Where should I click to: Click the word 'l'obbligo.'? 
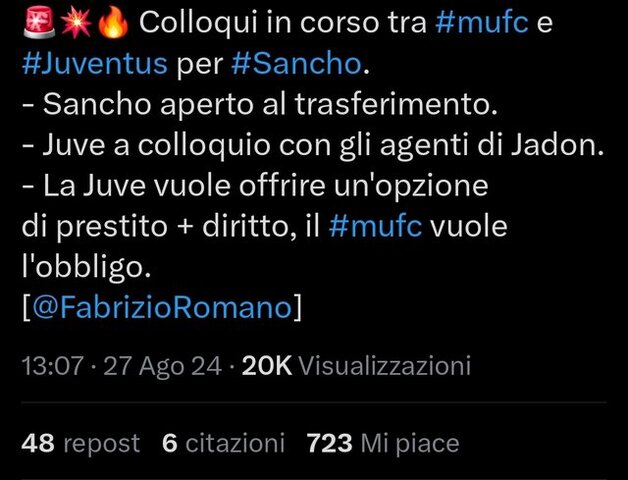click(x=86, y=267)
